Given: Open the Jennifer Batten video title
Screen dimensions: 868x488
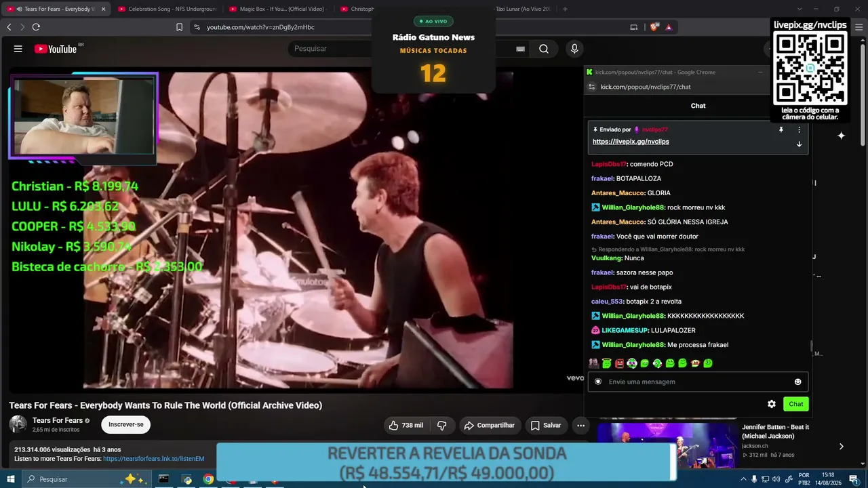Looking at the screenshot, I should [775, 432].
